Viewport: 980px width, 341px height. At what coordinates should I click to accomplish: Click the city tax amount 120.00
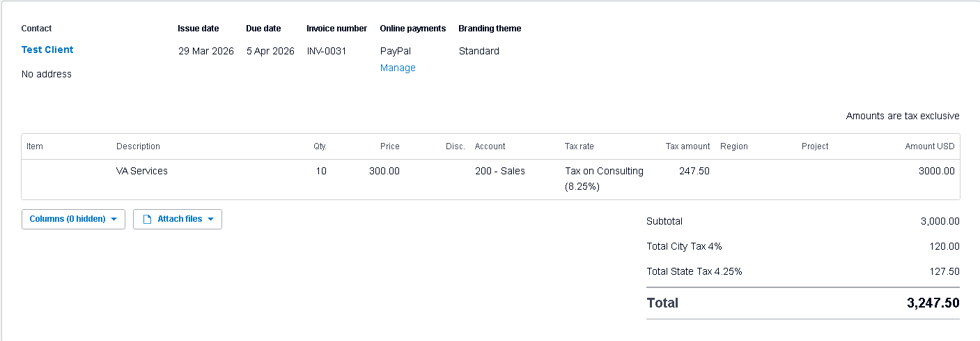click(945, 246)
